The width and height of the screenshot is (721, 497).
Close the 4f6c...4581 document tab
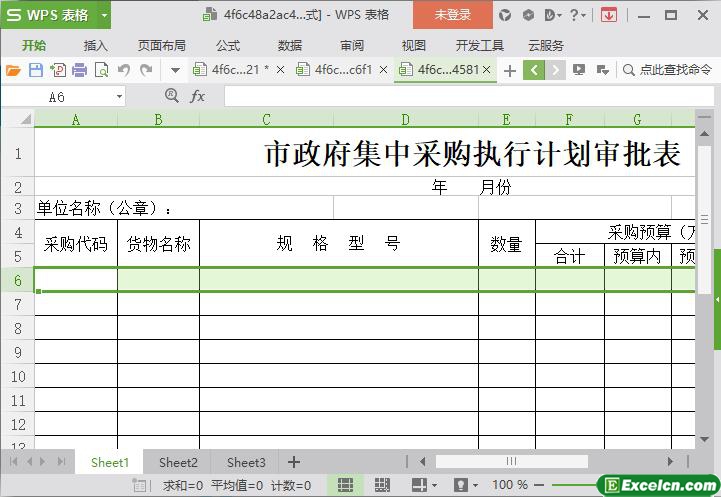point(486,70)
